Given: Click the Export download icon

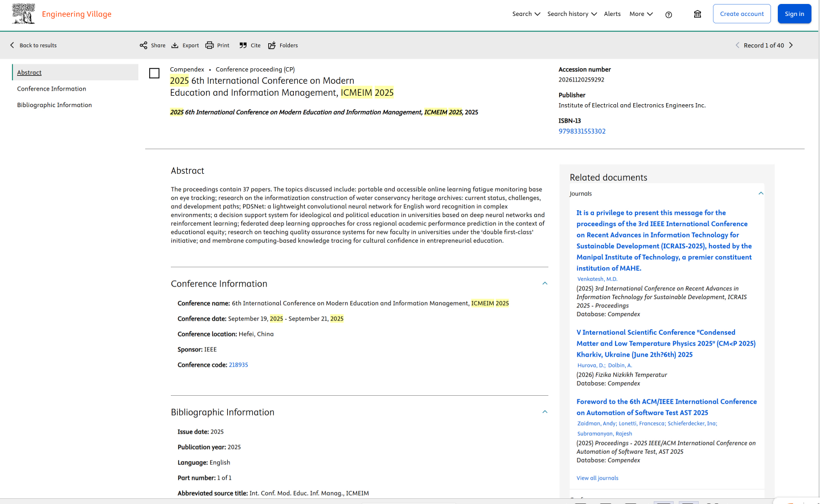Looking at the screenshot, I should [175, 46].
